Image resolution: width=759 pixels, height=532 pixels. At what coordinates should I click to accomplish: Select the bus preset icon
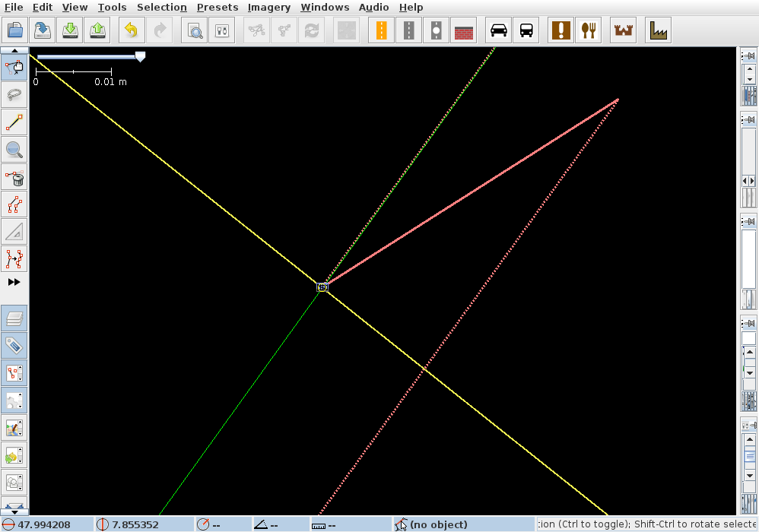tap(526, 30)
